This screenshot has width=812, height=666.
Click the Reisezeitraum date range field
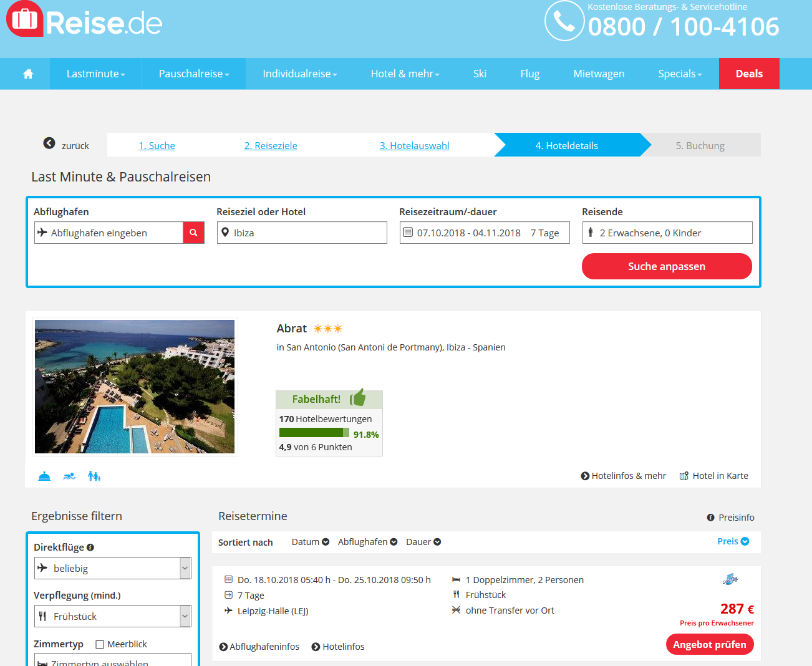click(x=485, y=233)
